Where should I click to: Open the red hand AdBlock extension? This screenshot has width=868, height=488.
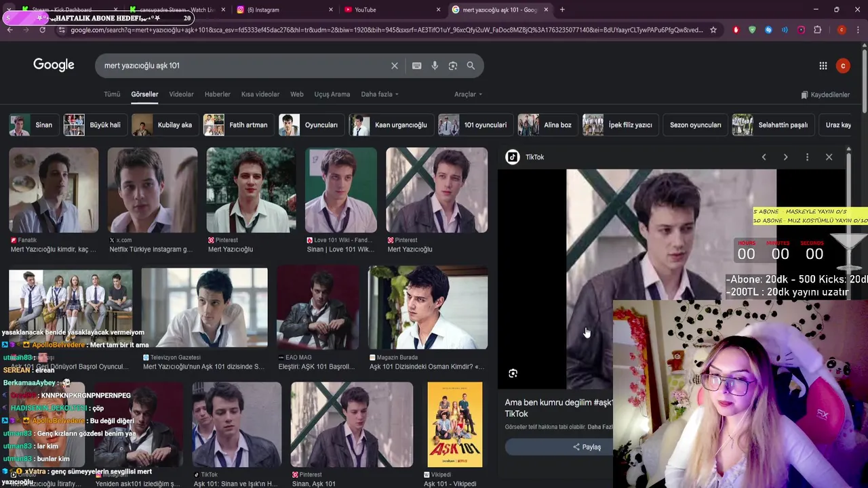click(736, 30)
